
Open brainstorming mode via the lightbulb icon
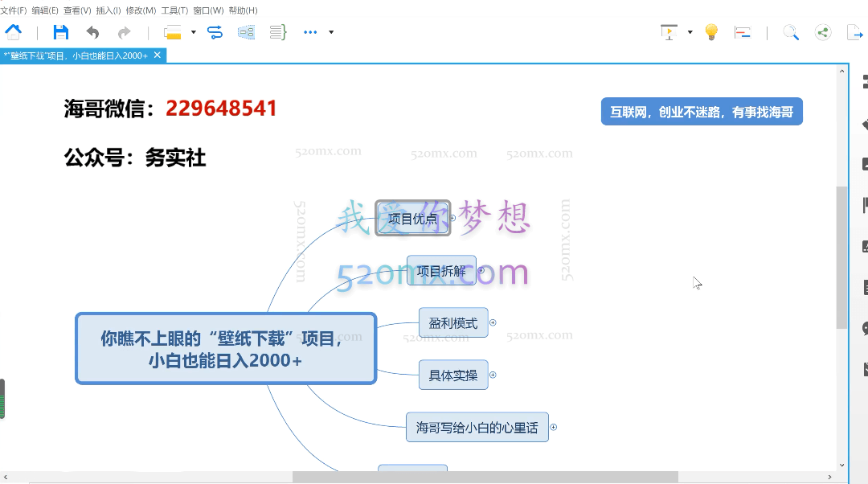[711, 32]
